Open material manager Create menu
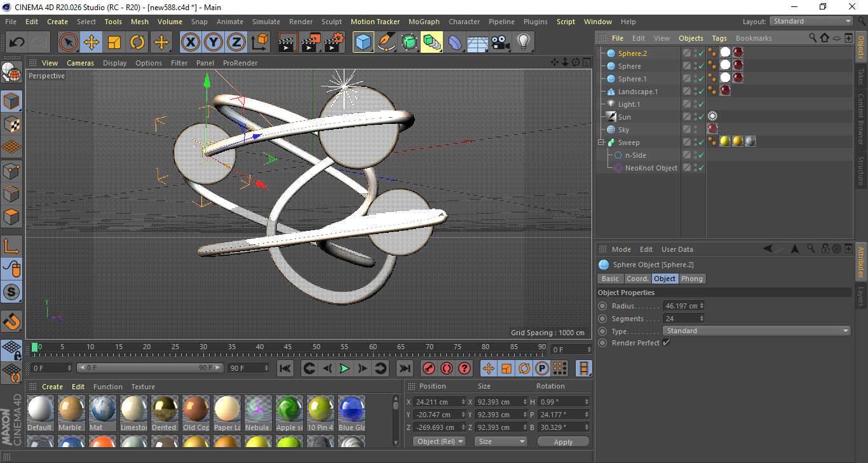Screen dimensions: 868x463 tap(52, 387)
